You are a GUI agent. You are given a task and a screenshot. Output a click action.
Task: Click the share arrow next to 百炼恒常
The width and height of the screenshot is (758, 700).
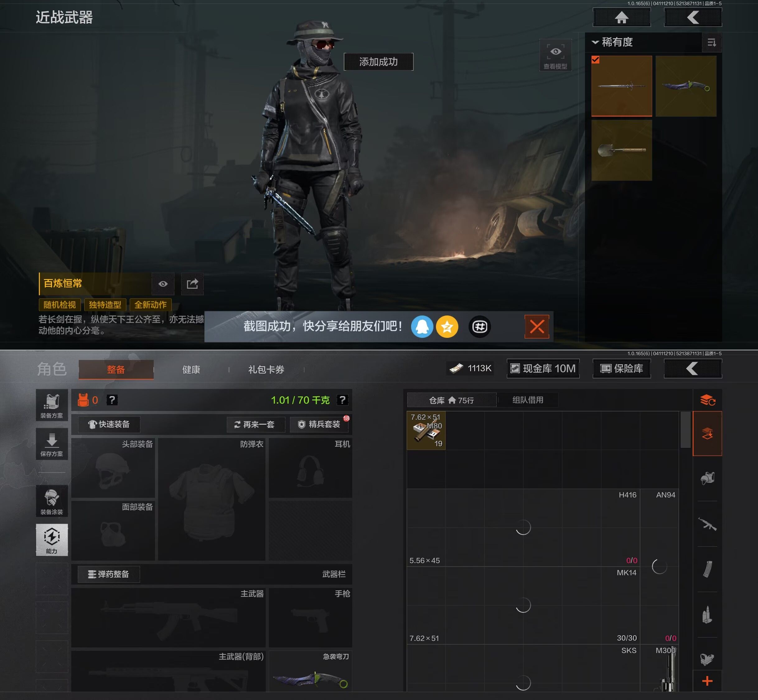coord(192,284)
